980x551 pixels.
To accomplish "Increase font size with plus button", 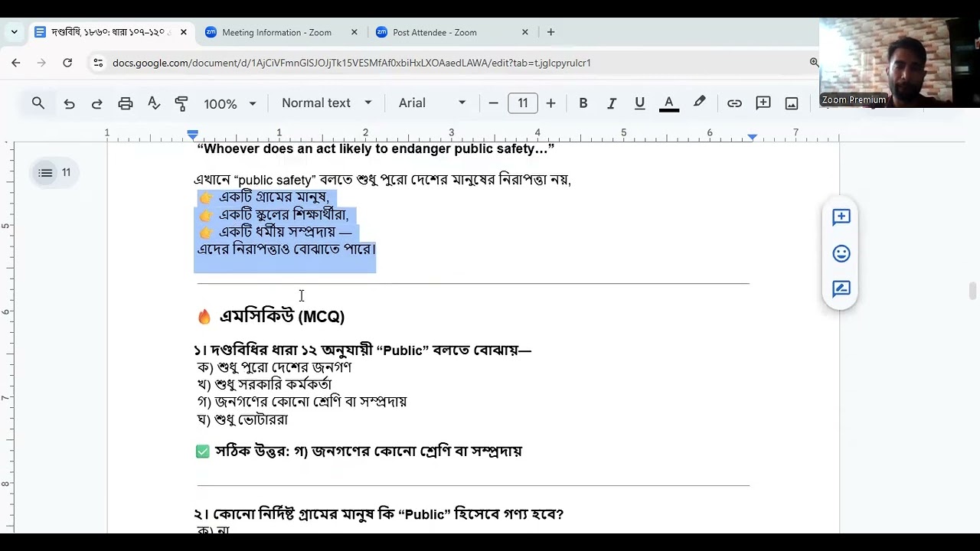I will (x=550, y=103).
